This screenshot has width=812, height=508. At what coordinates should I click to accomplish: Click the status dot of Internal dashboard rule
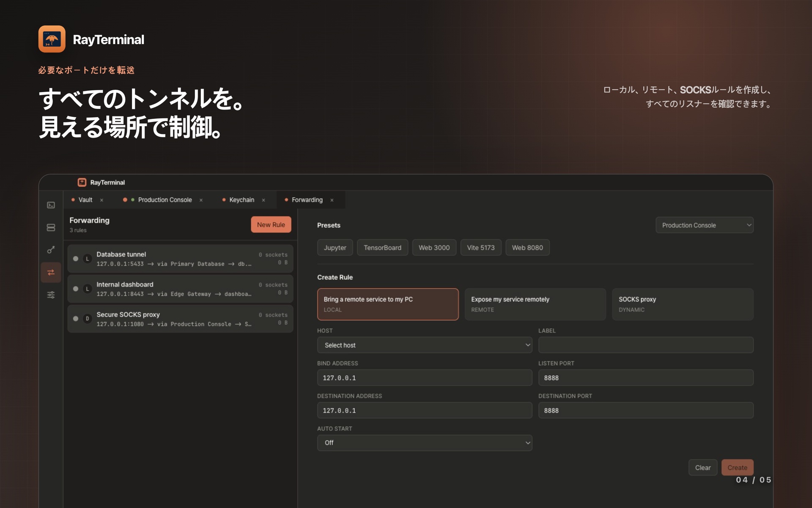click(x=76, y=289)
